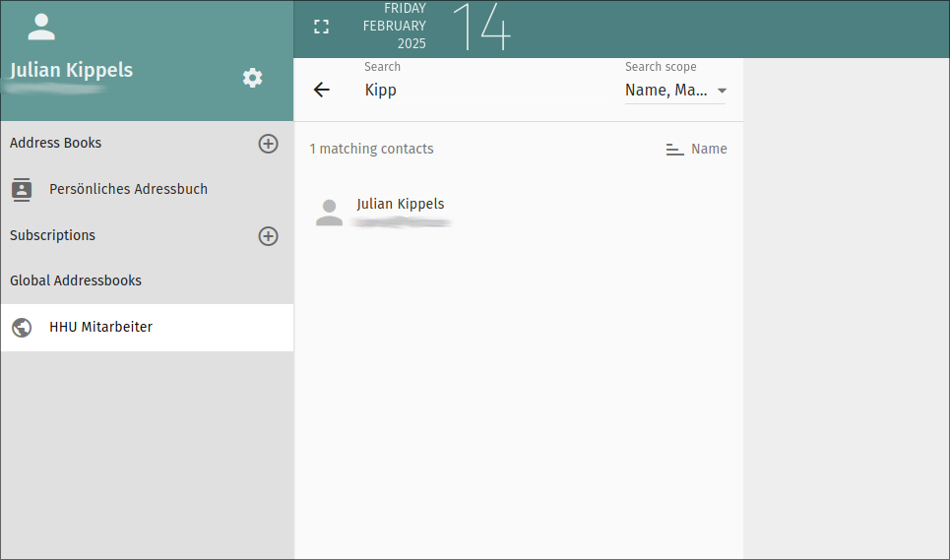Select the HHU Mitarbeiter global address book
The height and width of the screenshot is (560, 950).
click(x=100, y=328)
